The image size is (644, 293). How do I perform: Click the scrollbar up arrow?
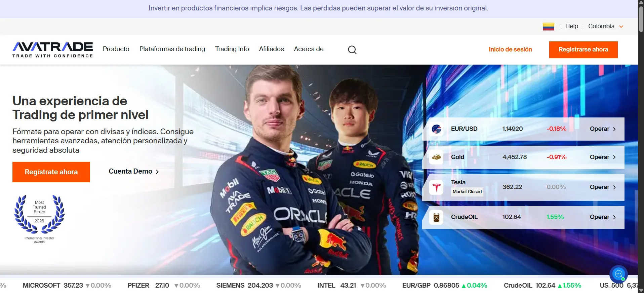tap(641, 3)
